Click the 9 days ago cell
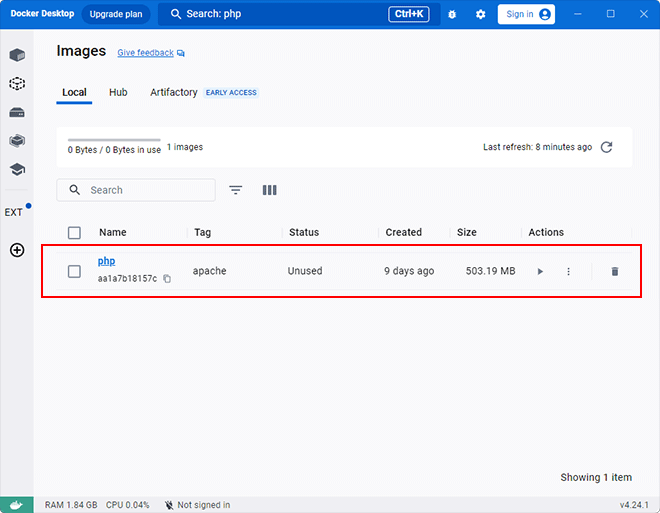 409,271
